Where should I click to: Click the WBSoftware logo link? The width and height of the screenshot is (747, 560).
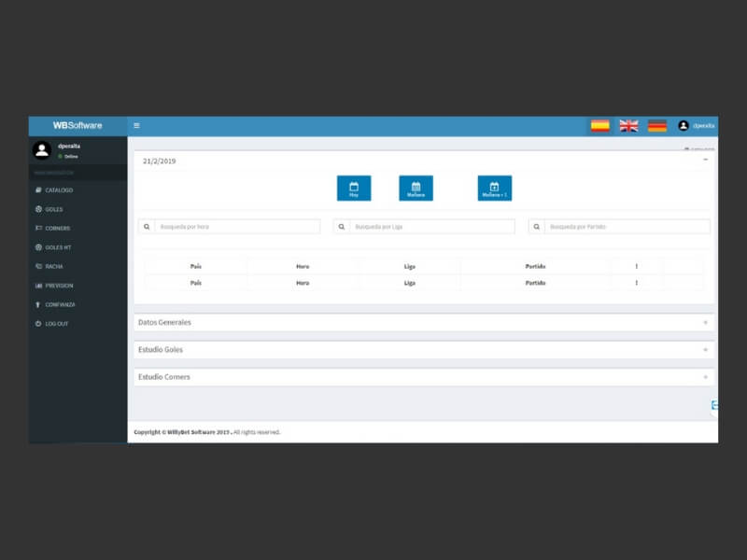click(78, 126)
